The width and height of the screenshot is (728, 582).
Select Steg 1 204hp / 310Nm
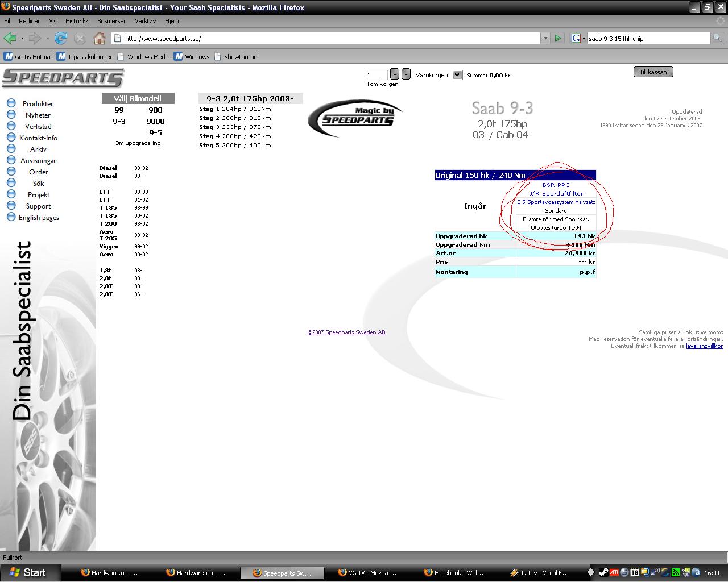pyautogui.click(x=235, y=109)
